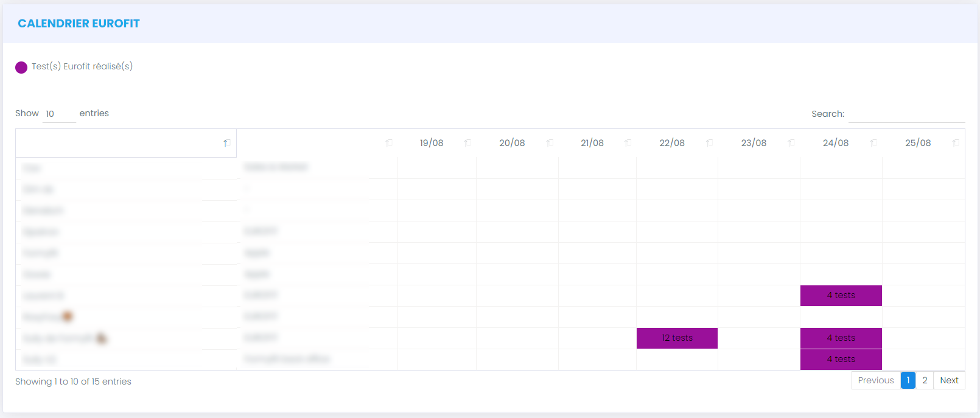
Task: Click the sort icon beside 19/08 header
Action: click(467, 143)
